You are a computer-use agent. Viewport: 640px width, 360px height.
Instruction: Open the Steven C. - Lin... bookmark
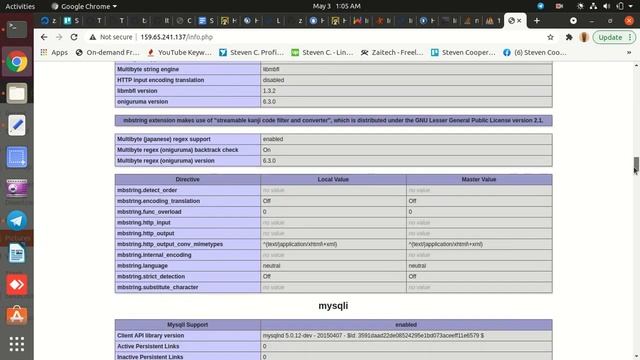322,52
